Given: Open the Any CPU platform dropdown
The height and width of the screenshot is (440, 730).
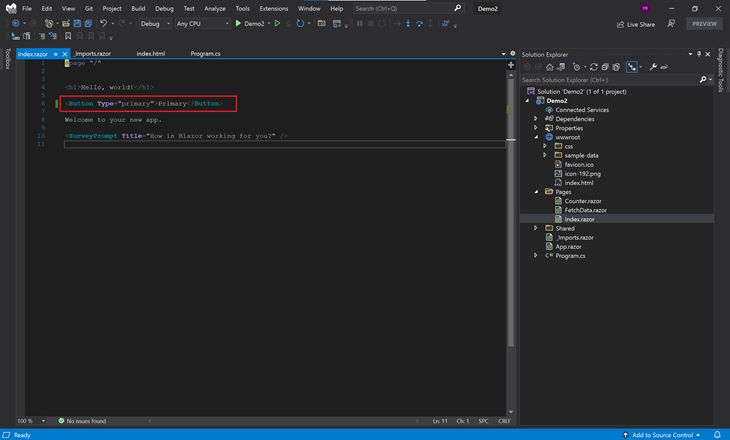Looking at the screenshot, I should point(203,23).
